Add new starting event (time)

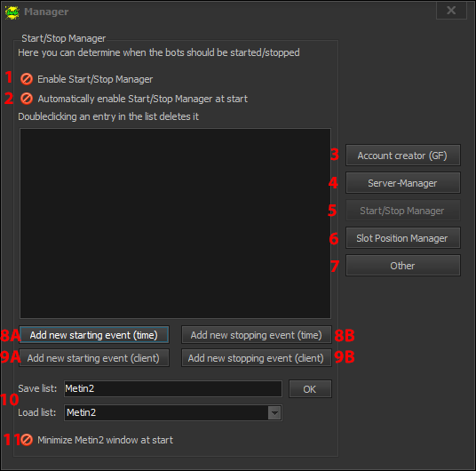(94, 335)
